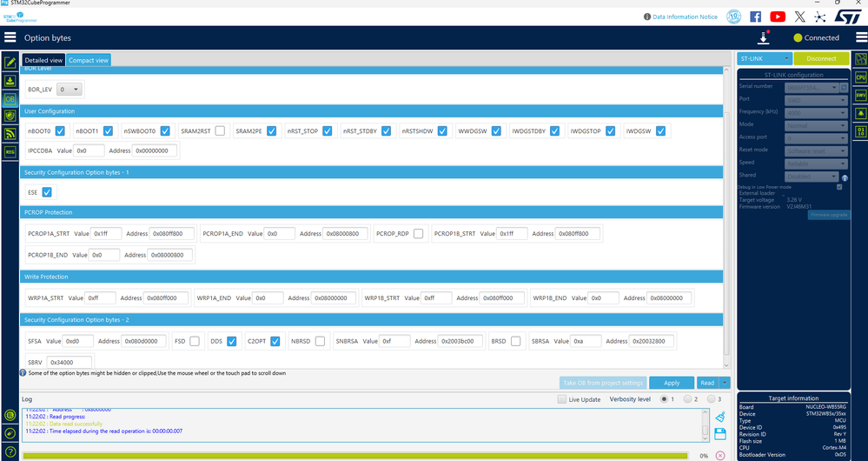This screenshot has width=868, height=461.
Task: Switch to the Compact view tab
Action: click(89, 60)
